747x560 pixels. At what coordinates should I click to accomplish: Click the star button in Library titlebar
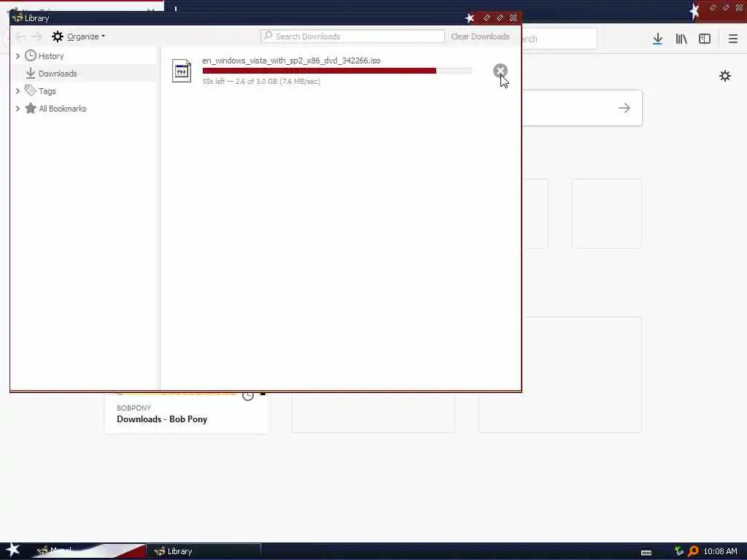(x=469, y=18)
